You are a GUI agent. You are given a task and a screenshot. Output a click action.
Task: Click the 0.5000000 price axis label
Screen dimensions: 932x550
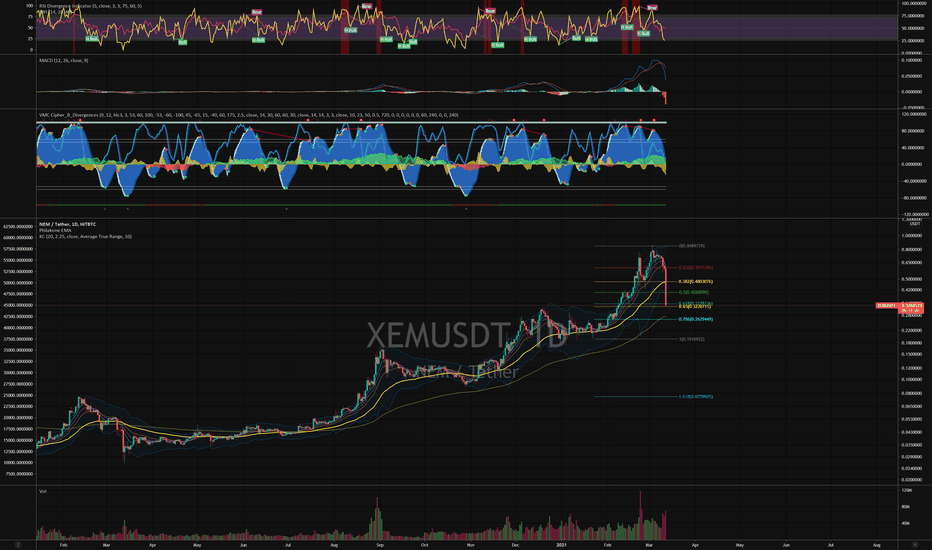tap(912, 279)
